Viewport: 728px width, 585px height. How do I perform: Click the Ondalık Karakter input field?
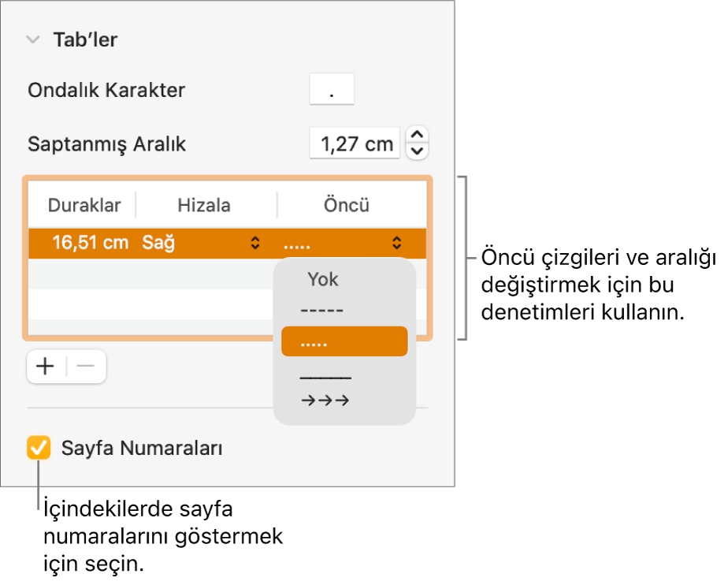[x=332, y=89]
